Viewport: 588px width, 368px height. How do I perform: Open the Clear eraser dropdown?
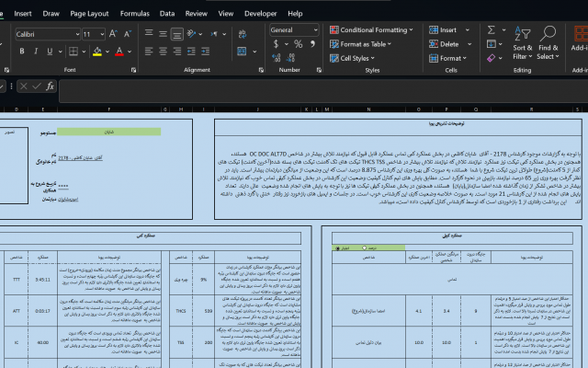coord(500,58)
